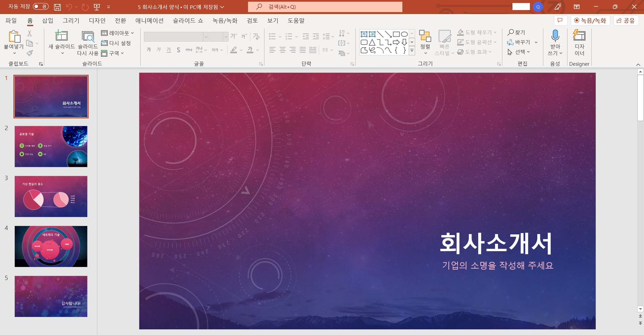Click the Replace (바꾸기) button

pyautogui.click(x=518, y=42)
